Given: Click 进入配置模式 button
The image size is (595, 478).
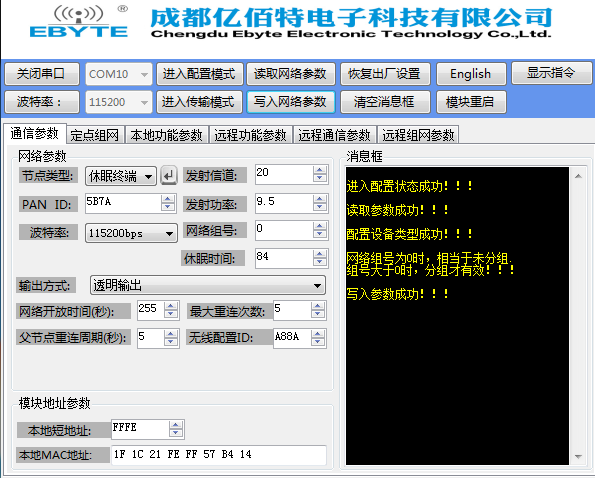Looking at the screenshot, I should [200, 74].
